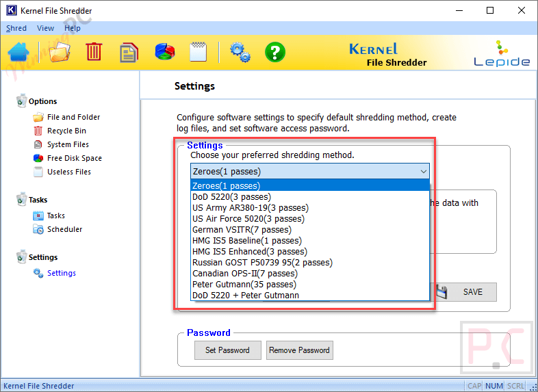Viewport: 538px width, 392px height.
Task: Select Free Disk Space in sidebar
Action: pos(75,158)
